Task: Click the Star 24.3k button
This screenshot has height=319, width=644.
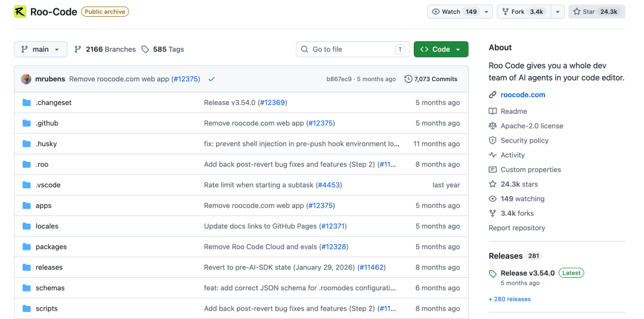Action: coord(597,12)
